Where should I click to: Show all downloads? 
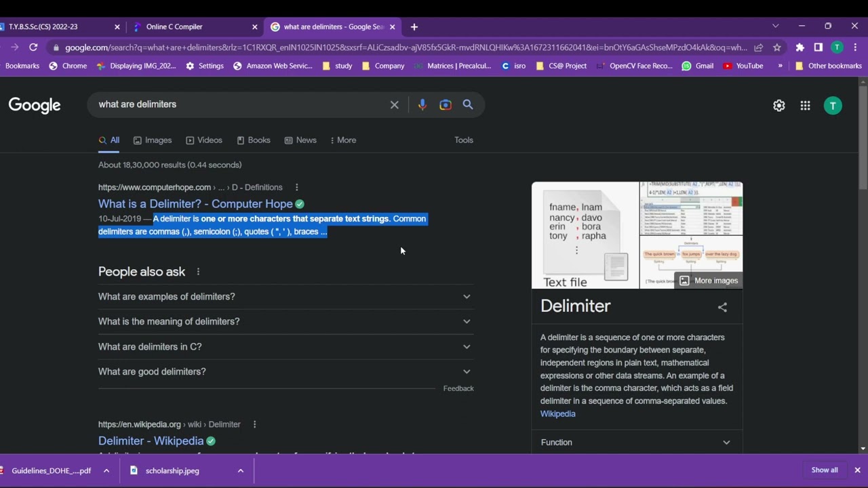pos(825,470)
